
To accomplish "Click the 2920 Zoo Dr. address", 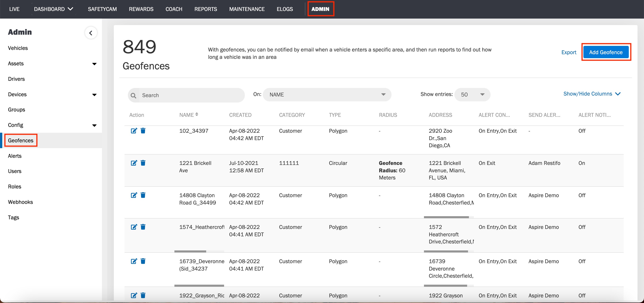I will pyautogui.click(x=440, y=138).
